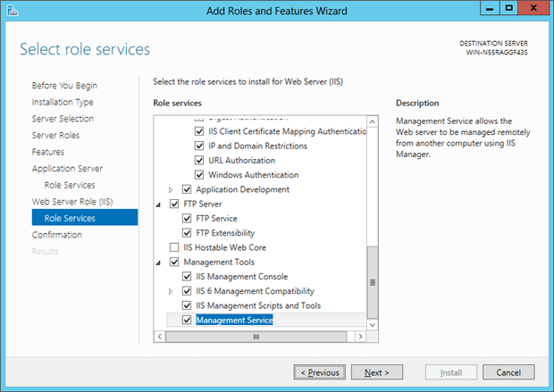This screenshot has height=392, width=554.
Task: Maximize the wizard window
Action: click(x=508, y=8)
